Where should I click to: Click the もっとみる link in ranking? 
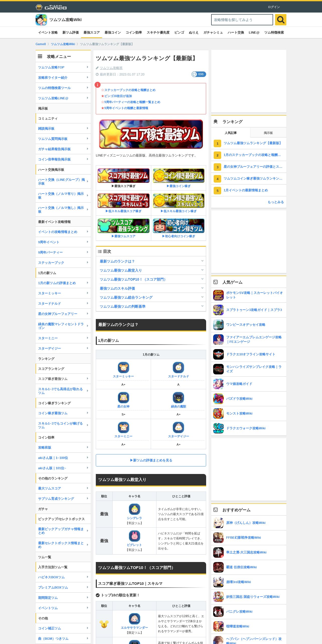(x=276, y=202)
